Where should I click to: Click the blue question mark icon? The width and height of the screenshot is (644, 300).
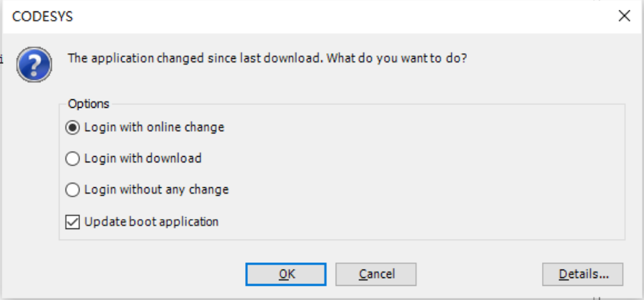pos(35,65)
